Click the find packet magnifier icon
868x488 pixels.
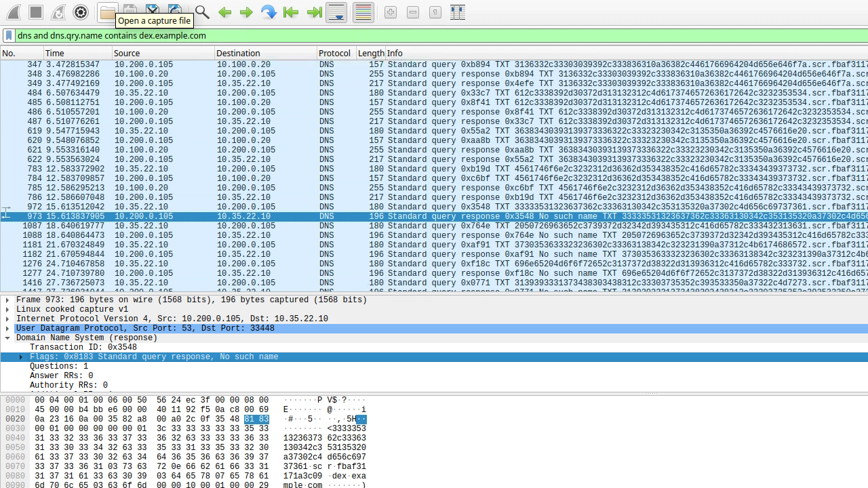coord(202,12)
